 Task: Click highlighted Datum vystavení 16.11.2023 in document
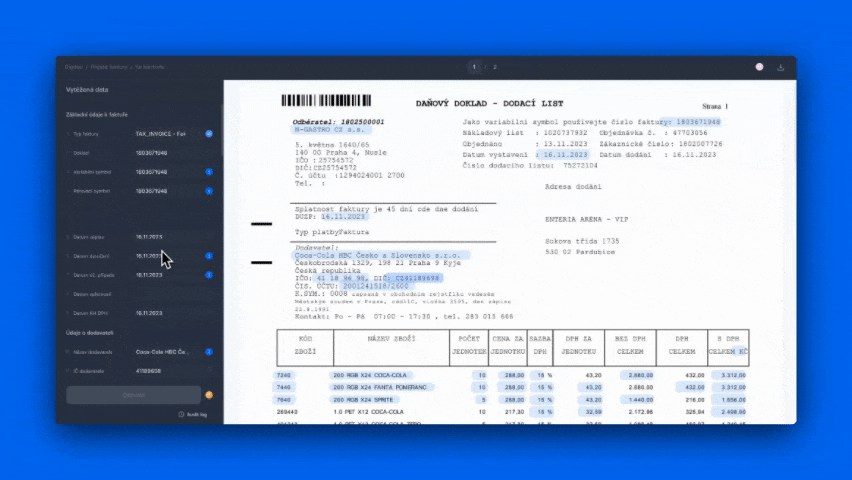pyautogui.click(x=565, y=154)
